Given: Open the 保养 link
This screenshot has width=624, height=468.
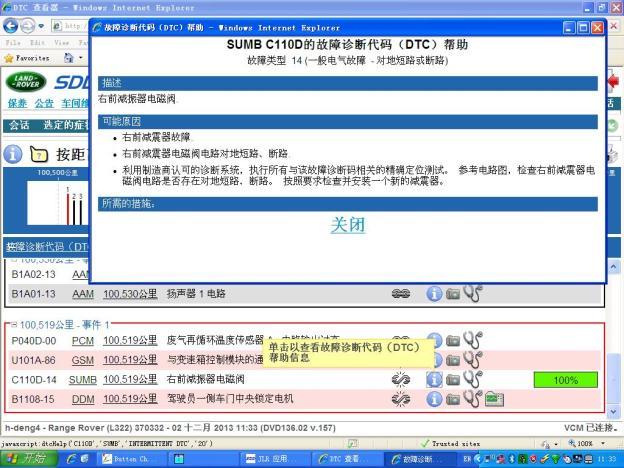Looking at the screenshot, I should [18, 103].
